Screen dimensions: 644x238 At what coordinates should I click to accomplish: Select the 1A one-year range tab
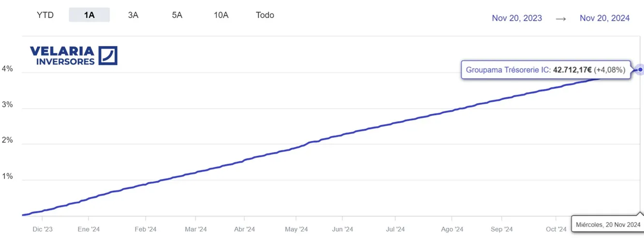[89, 15]
